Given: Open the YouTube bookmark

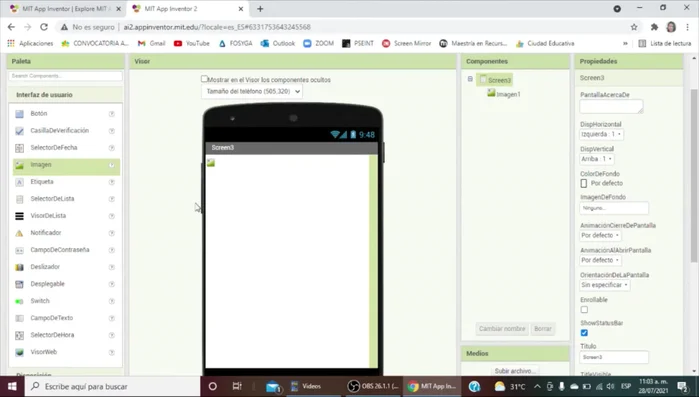Looking at the screenshot, I should pos(192,44).
